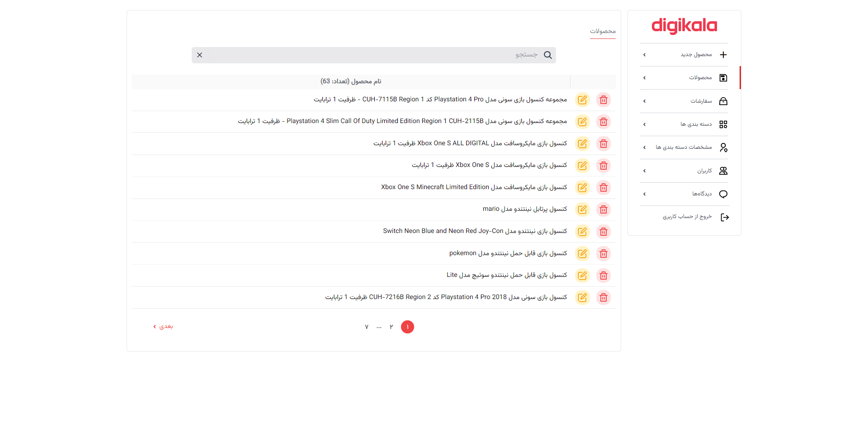
Task: Click the Xbox One S 1 ترابایت product name
Action: coord(489,165)
